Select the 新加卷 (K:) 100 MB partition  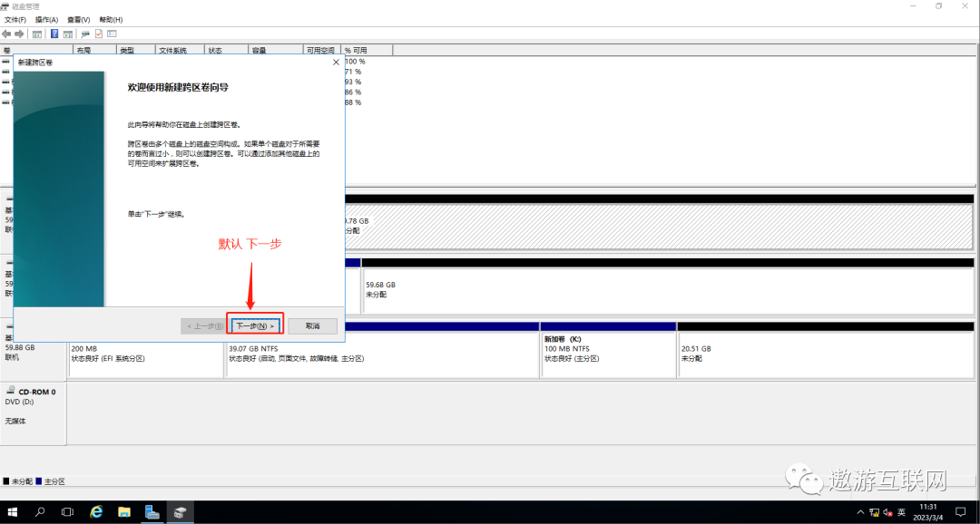[609, 354]
